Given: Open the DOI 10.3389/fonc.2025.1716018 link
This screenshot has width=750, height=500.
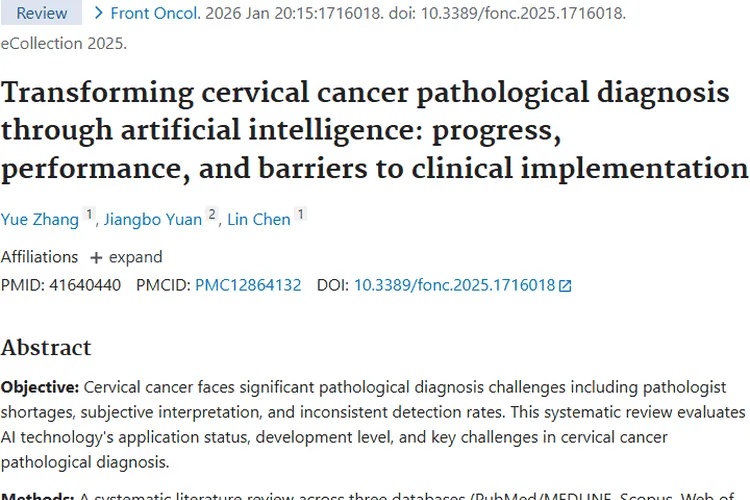Looking at the screenshot, I should pos(454,285).
